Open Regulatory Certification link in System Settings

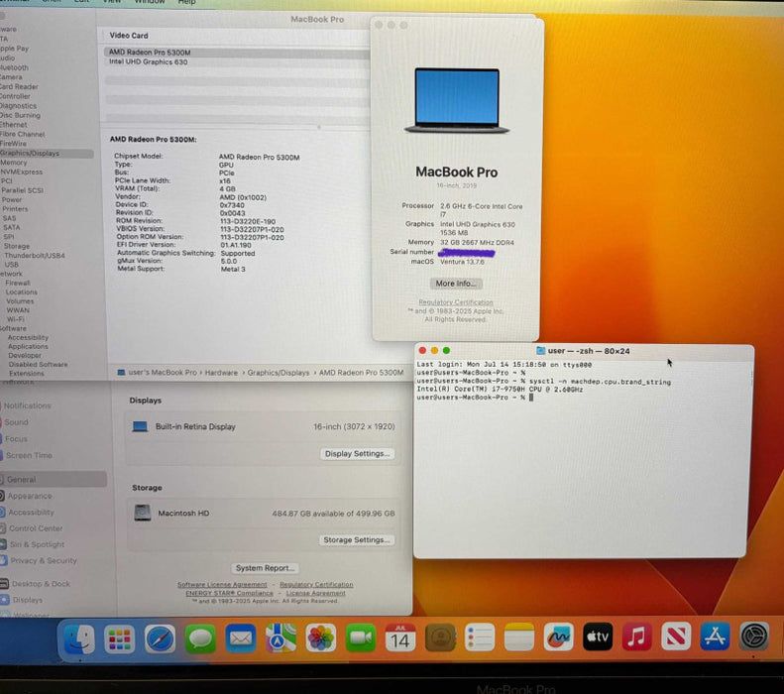316,585
